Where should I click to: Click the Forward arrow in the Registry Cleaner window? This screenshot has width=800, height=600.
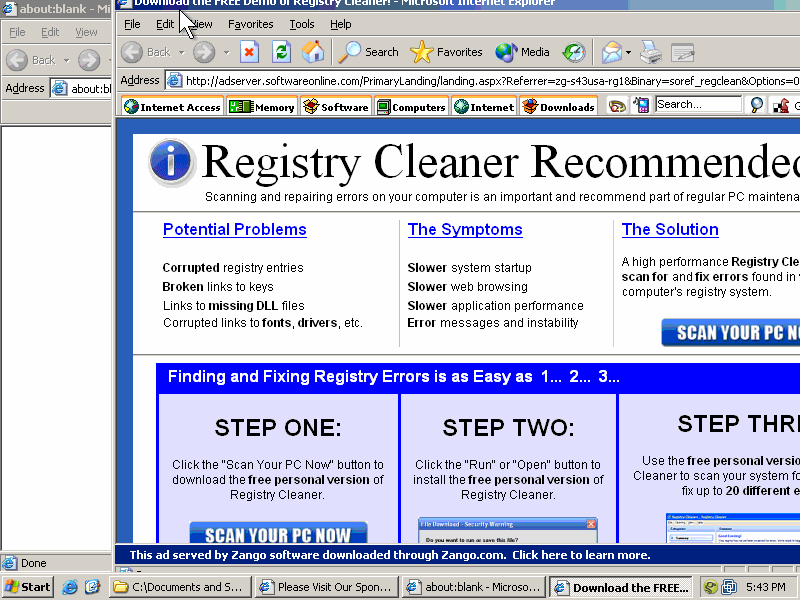tap(204, 52)
